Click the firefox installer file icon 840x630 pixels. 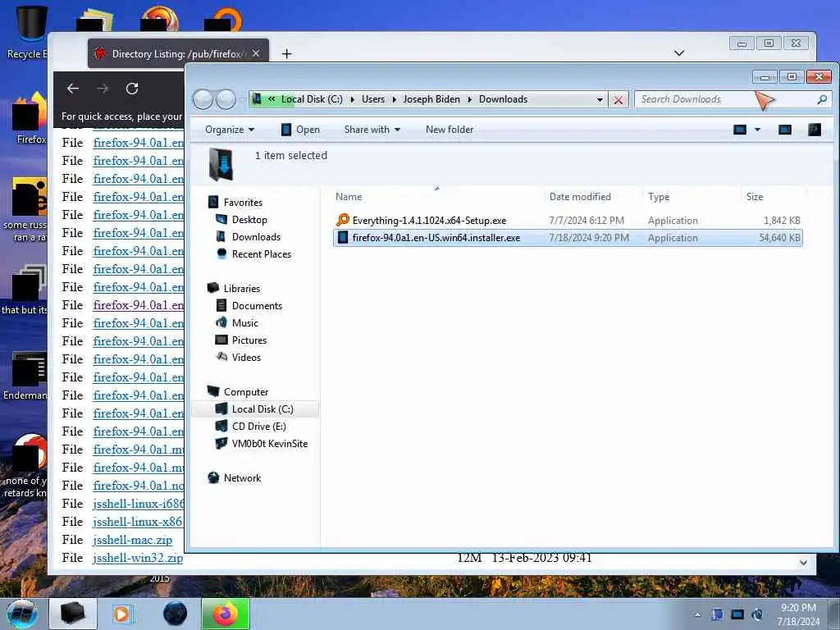(343, 237)
